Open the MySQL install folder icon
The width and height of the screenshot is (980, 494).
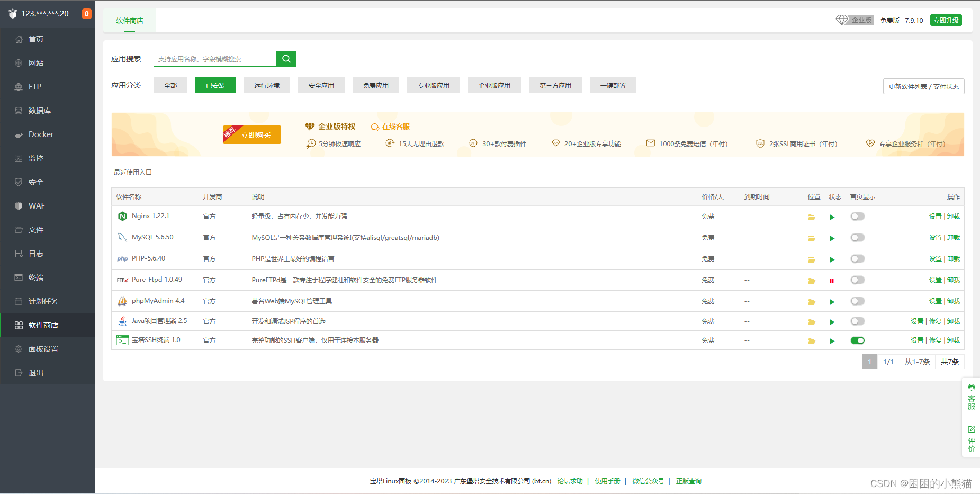point(811,238)
